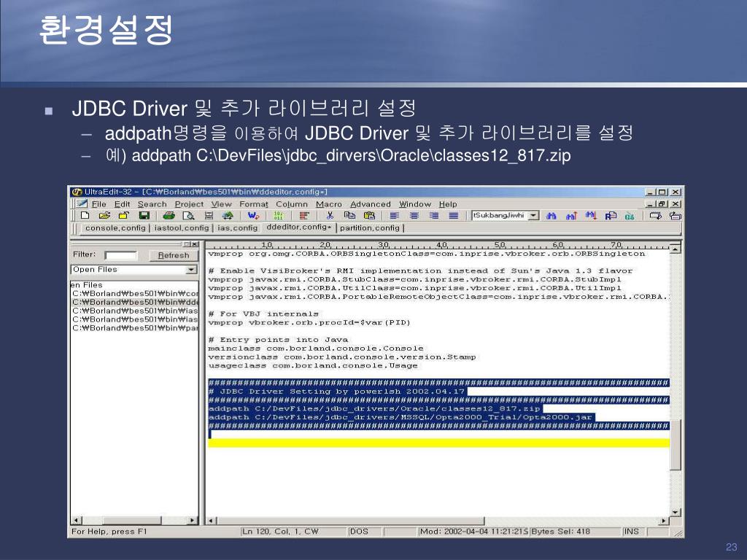
Task: Click the Find Previous binoculars with up arrow
Action: pyautogui.click(x=571, y=216)
